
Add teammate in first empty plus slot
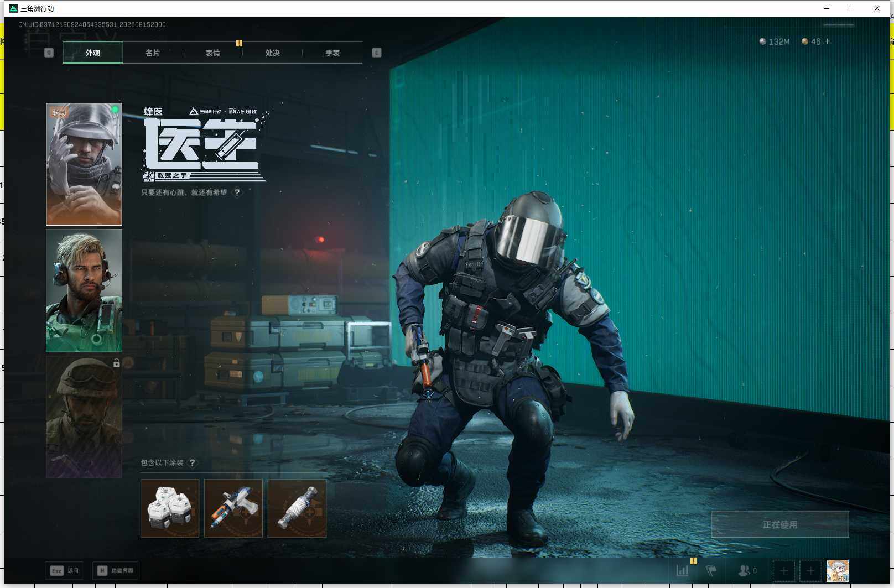click(783, 570)
